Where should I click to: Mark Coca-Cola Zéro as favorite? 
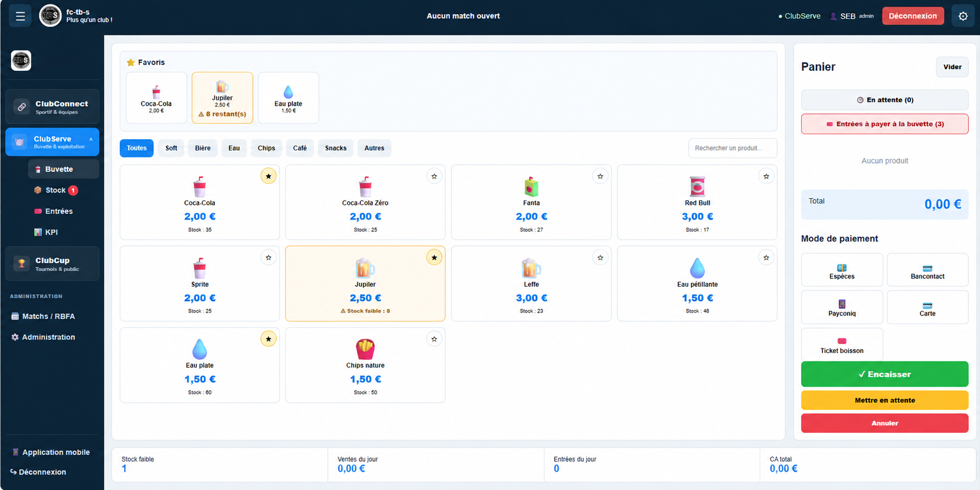click(434, 176)
